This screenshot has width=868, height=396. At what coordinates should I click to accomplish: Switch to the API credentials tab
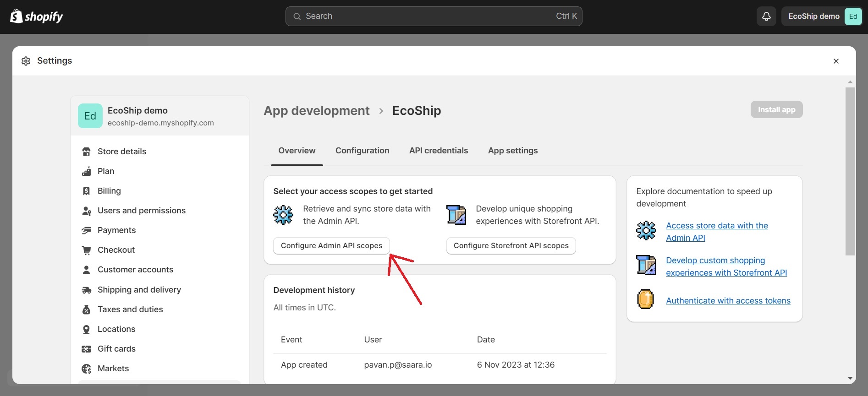438,151
